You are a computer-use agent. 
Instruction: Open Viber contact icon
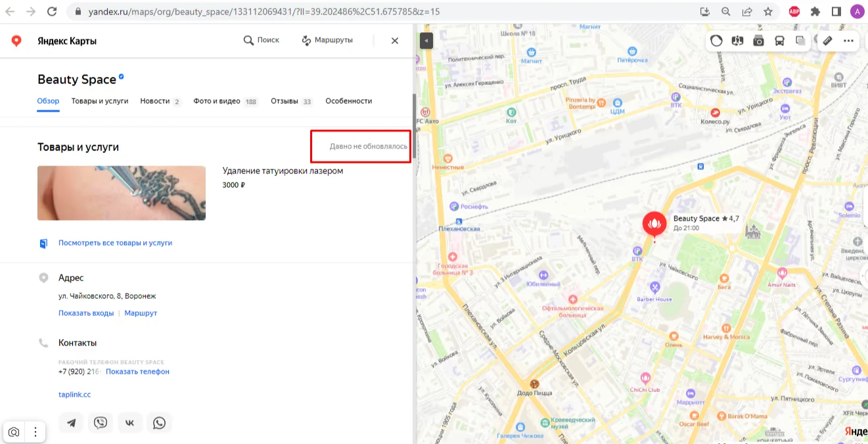(x=101, y=423)
